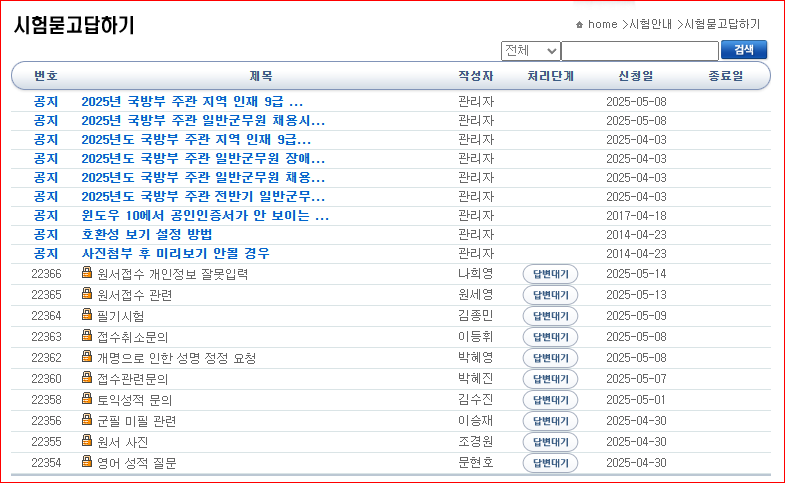
Task: Click date 2025-05-14
Action: tap(636, 274)
